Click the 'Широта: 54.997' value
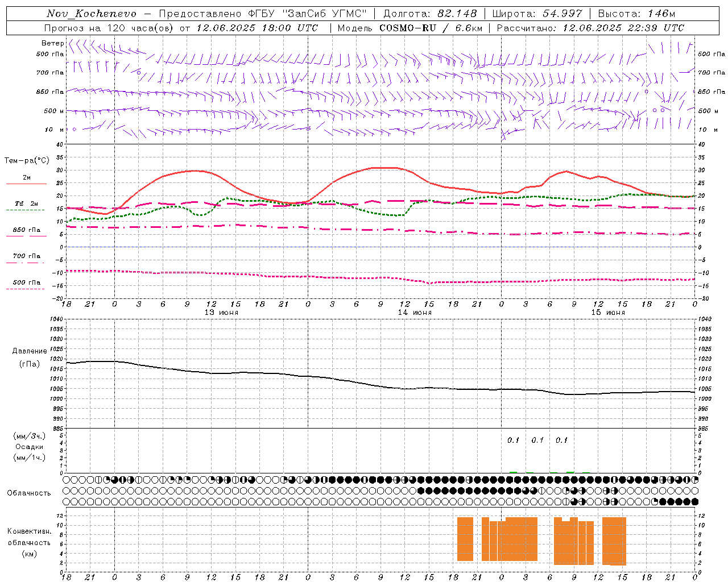Screen dimensions: 728x582 [x=537, y=14]
